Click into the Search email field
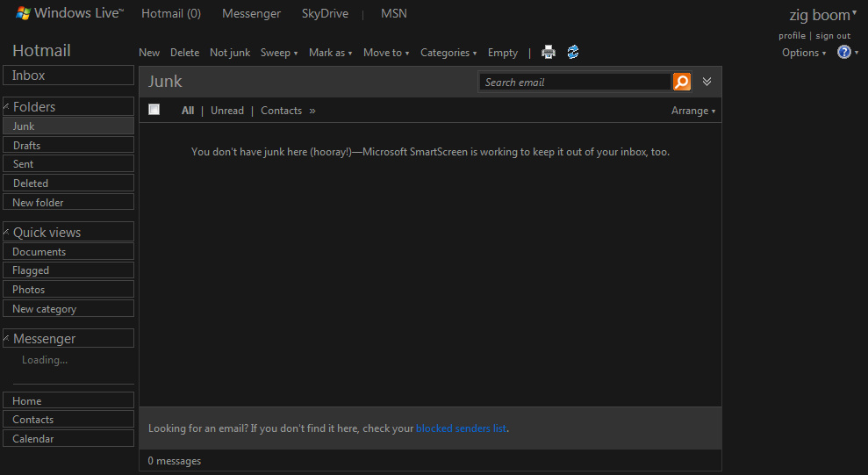This screenshot has width=868, height=475. point(576,82)
